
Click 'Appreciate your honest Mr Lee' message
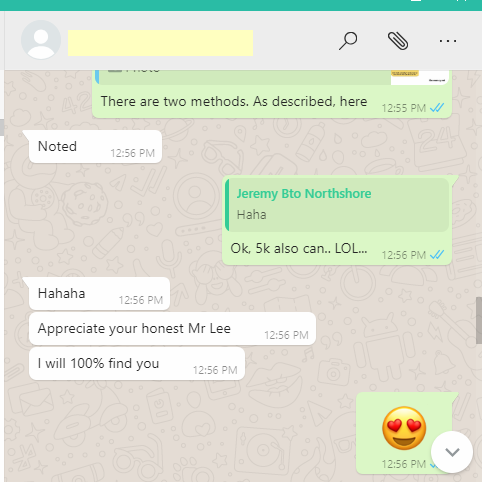pos(172,329)
